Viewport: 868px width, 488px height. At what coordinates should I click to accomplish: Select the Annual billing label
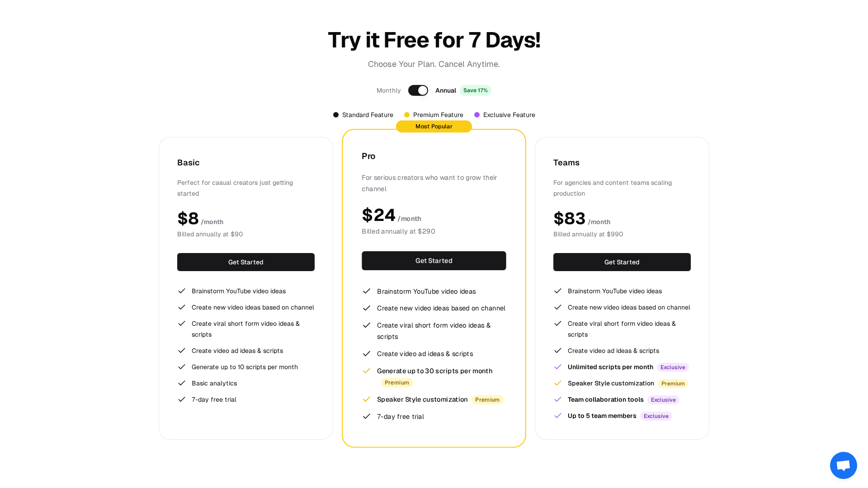[445, 90]
